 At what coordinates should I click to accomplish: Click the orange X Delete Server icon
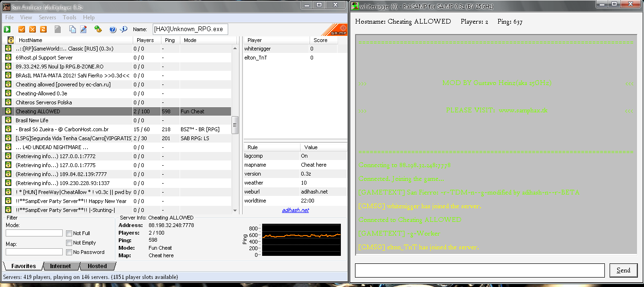[x=33, y=29]
